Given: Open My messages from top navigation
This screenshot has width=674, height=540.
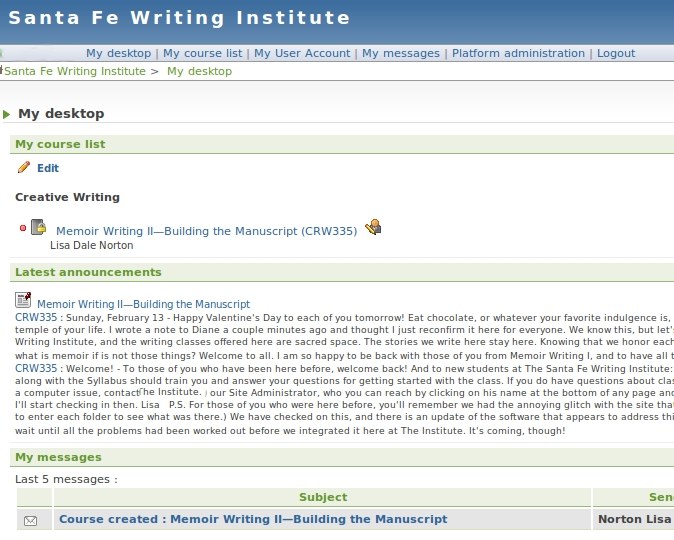Looking at the screenshot, I should click(x=400, y=53).
